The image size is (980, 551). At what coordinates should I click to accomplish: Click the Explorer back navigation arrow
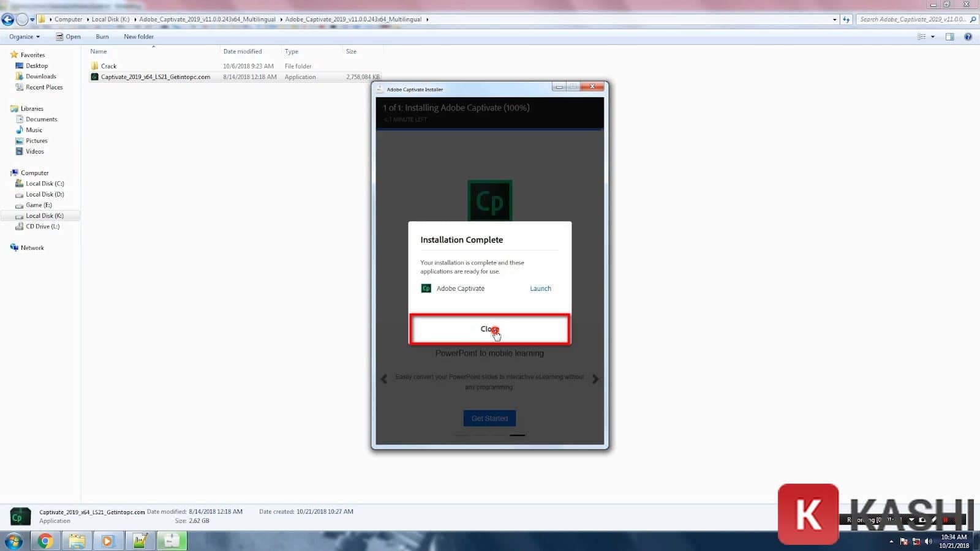(x=8, y=20)
